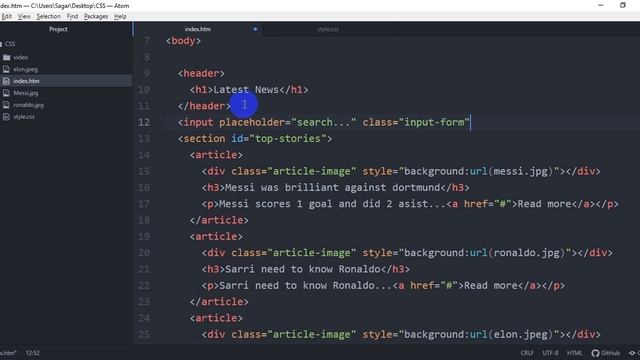The height and width of the screenshot is (360, 640).
Task: Select the Project panel header
Action: click(58, 29)
